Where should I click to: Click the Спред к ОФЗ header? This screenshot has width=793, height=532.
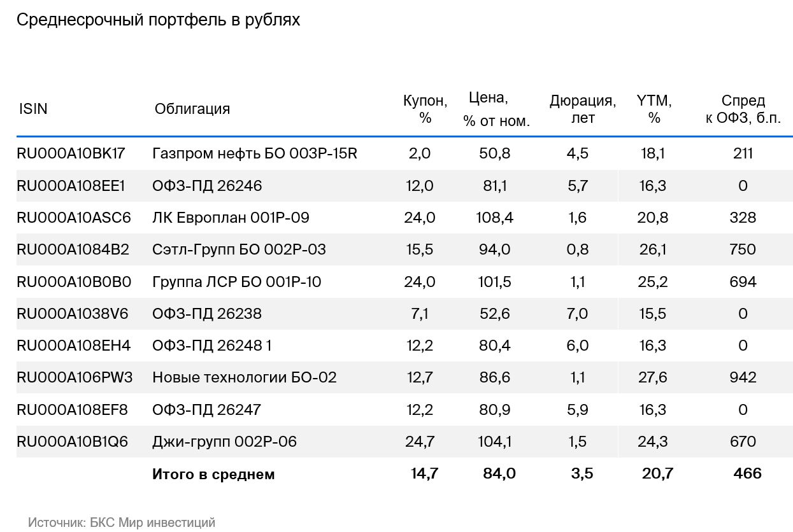(x=743, y=109)
